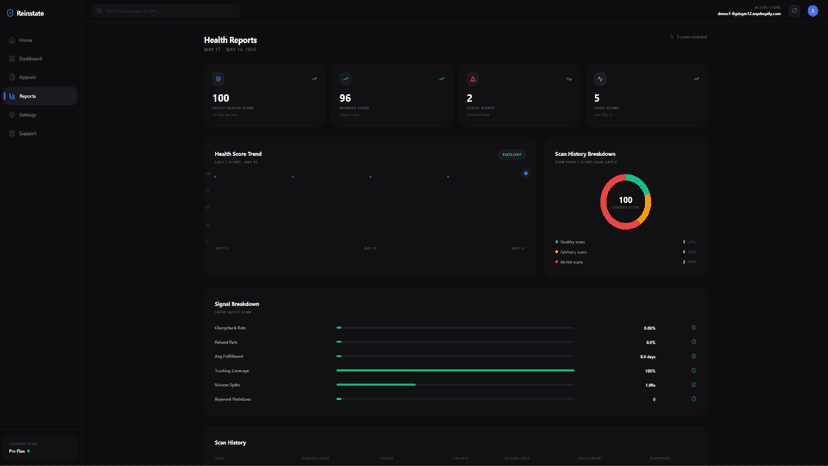Click the Health Score column header in Scan History
828x466 pixels.
pos(316,458)
